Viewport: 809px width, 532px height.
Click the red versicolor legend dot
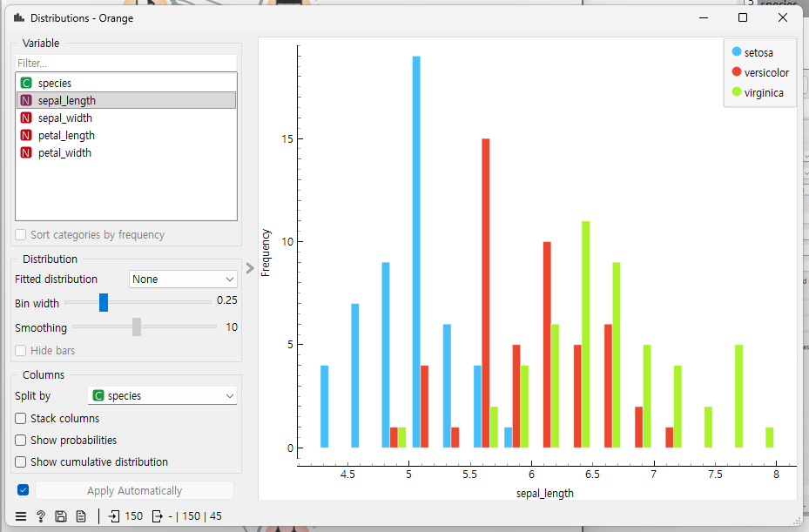click(736, 71)
